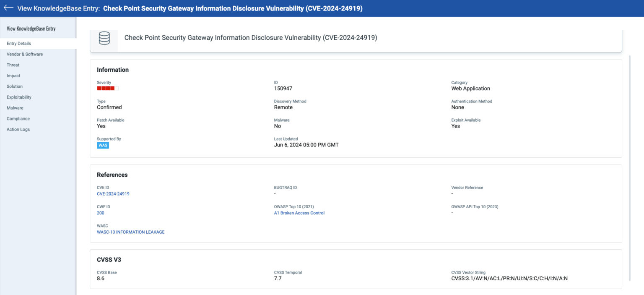This screenshot has height=295, width=644.
Task: Select the ID value 150947
Action: pos(283,89)
